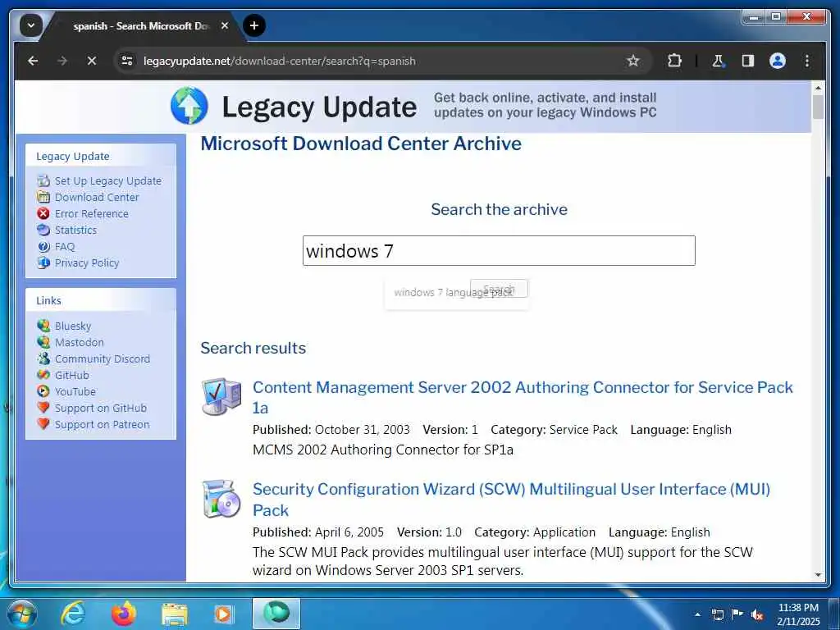Image resolution: width=840 pixels, height=630 pixels.
Task: Click the vertical scrollbar thumb
Action: 818,107
